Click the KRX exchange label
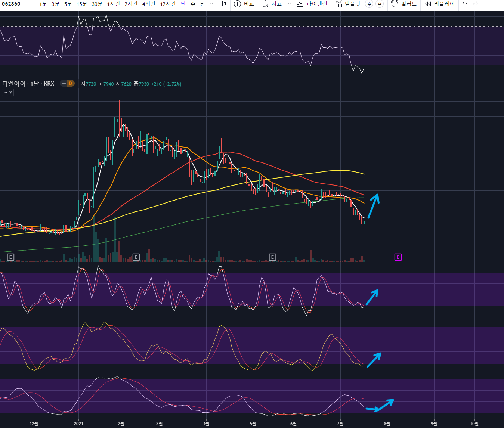Screen dimensions: 504x428 (x=49, y=84)
